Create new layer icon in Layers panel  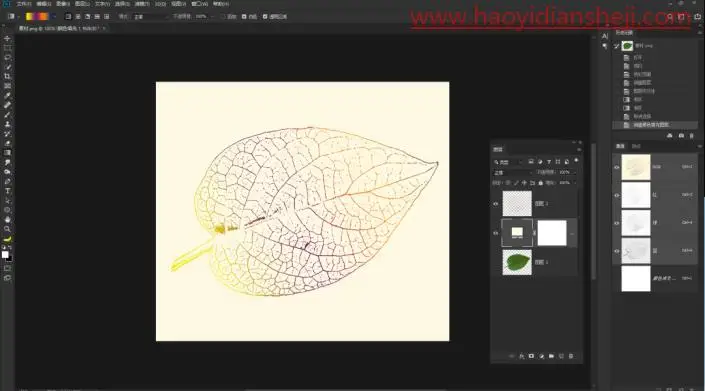pyautogui.click(x=561, y=356)
